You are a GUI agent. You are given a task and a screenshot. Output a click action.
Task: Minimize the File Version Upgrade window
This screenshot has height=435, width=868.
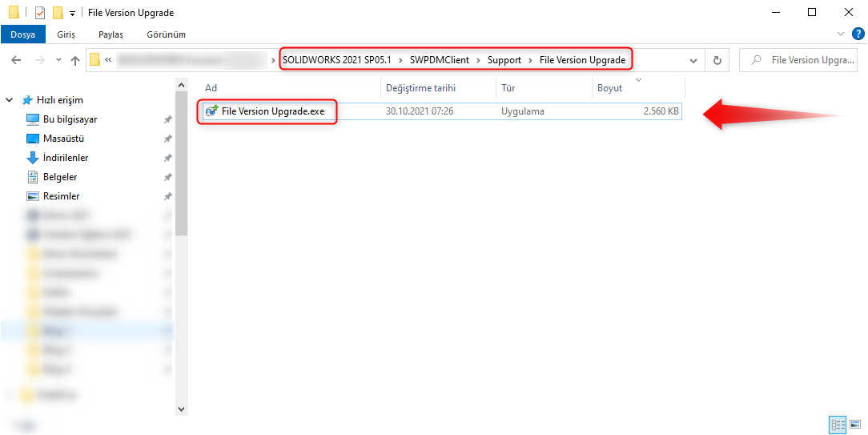[x=775, y=12]
